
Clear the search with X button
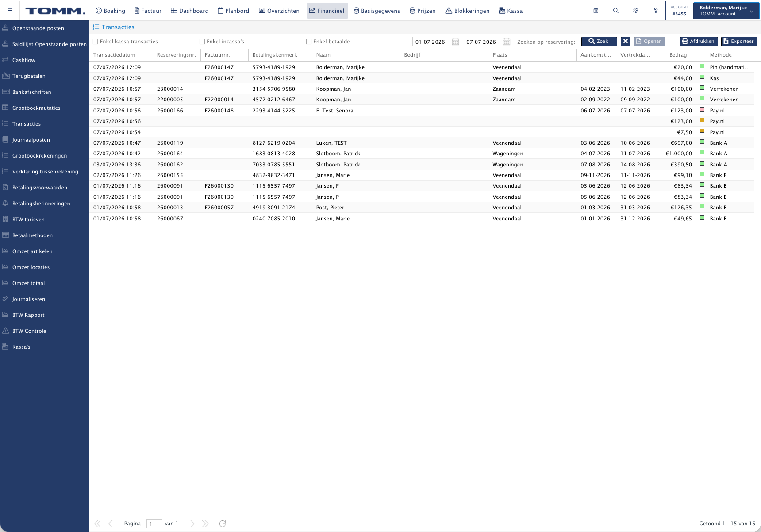pos(626,41)
